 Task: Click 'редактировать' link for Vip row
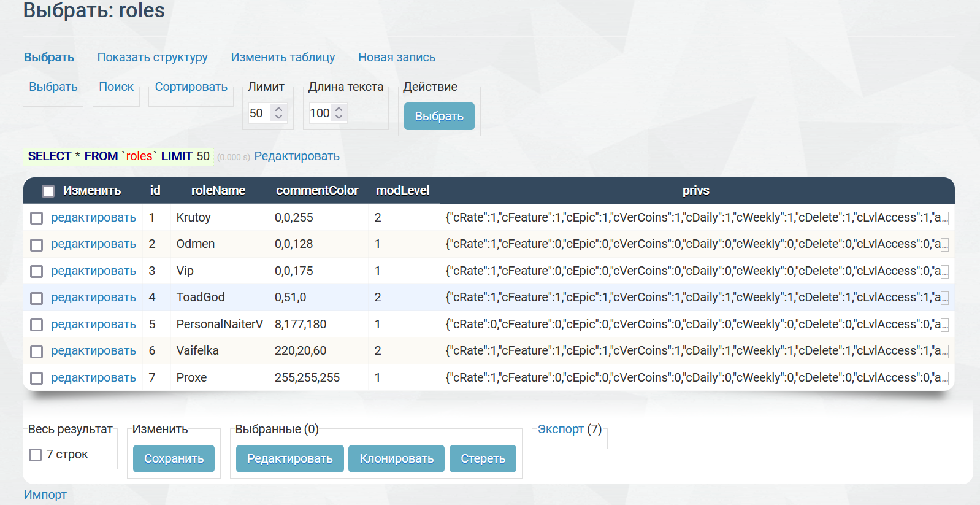[93, 271]
